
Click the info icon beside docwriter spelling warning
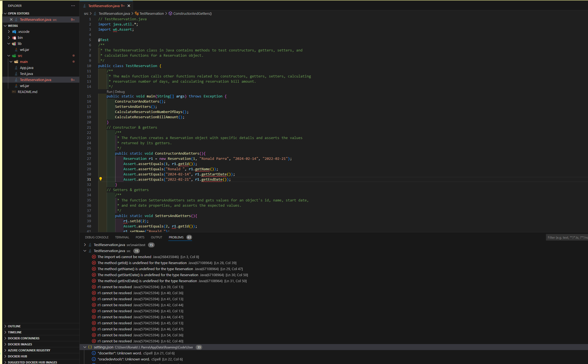pyautogui.click(x=94, y=353)
